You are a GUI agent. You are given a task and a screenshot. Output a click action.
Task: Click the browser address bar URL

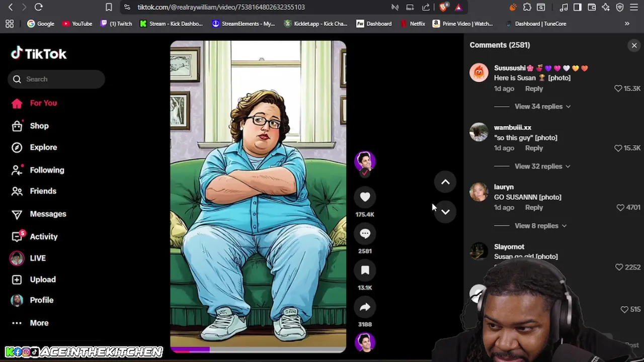tap(221, 7)
